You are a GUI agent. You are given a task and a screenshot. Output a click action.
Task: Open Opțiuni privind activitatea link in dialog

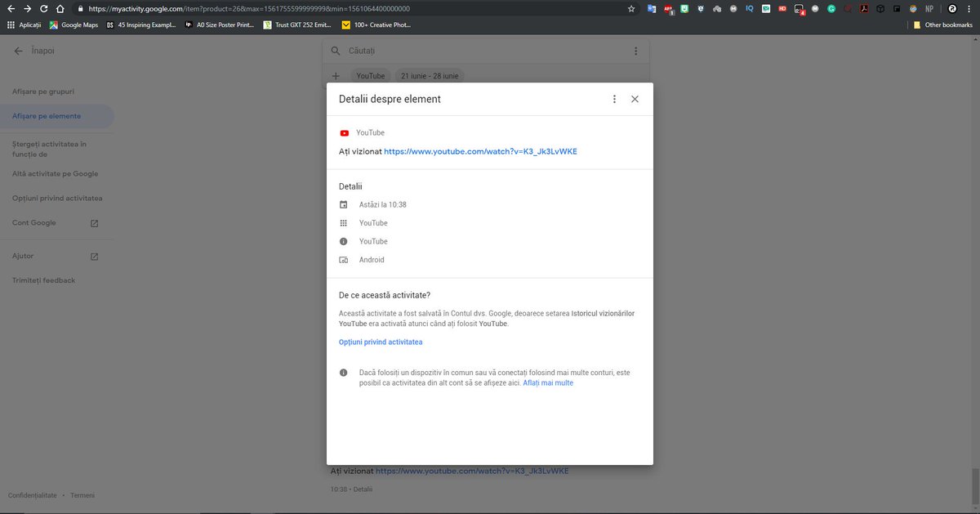click(381, 342)
